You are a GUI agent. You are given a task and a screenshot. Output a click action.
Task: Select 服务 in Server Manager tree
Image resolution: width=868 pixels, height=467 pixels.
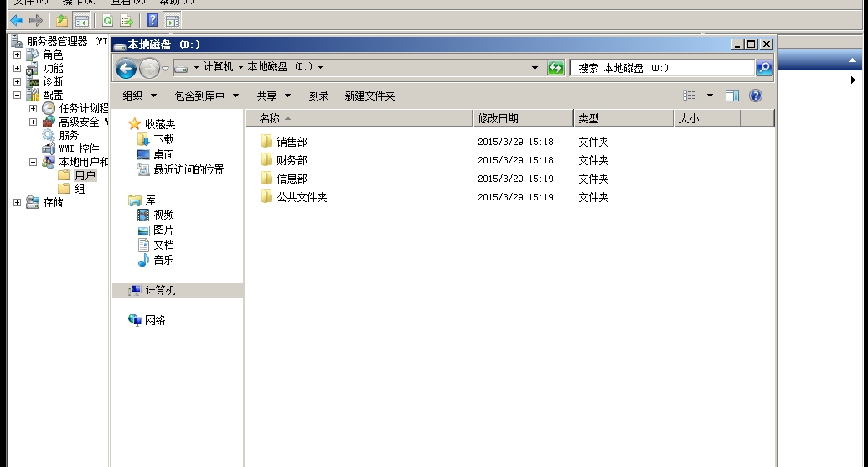click(69, 135)
